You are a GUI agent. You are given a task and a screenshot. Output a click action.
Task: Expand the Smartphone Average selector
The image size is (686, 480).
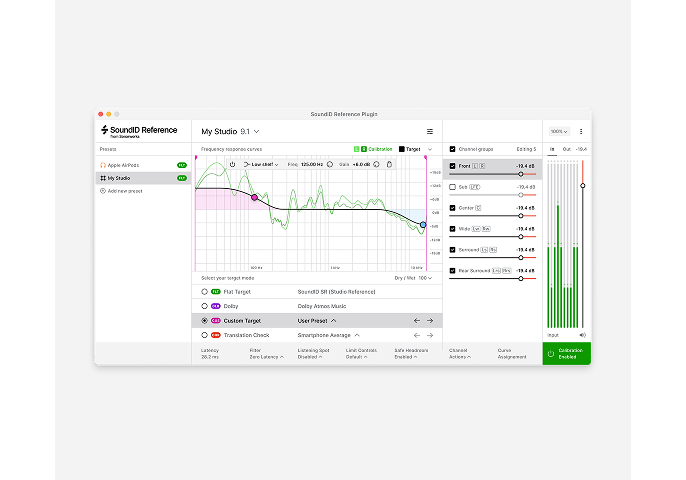329,335
